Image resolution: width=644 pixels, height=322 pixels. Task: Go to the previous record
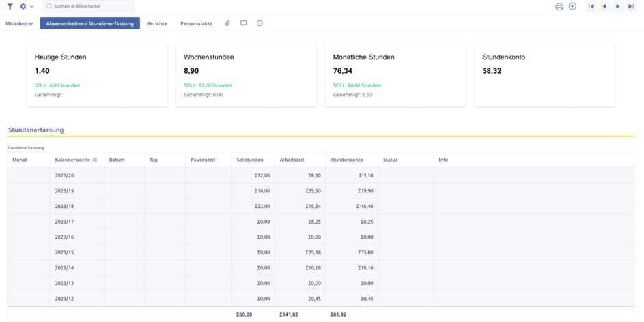(604, 6)
